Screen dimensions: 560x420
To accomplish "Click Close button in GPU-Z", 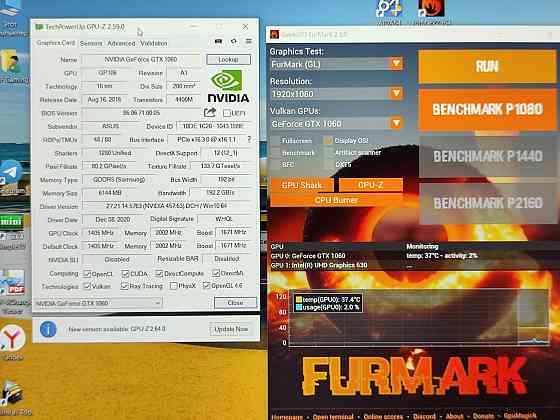I will coord(235,302).
